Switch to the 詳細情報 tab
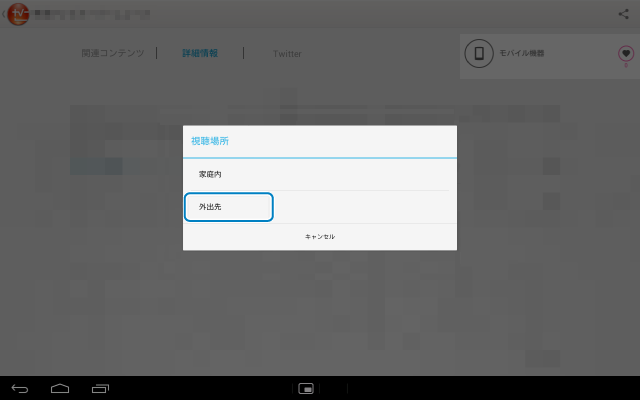640x400 pixels. [x=200, y=53]
